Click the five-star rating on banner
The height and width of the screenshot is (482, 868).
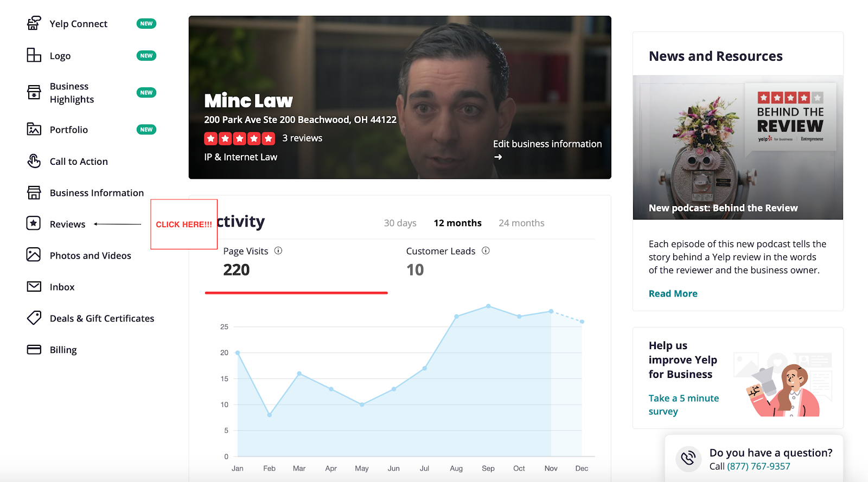click(240, 139)
